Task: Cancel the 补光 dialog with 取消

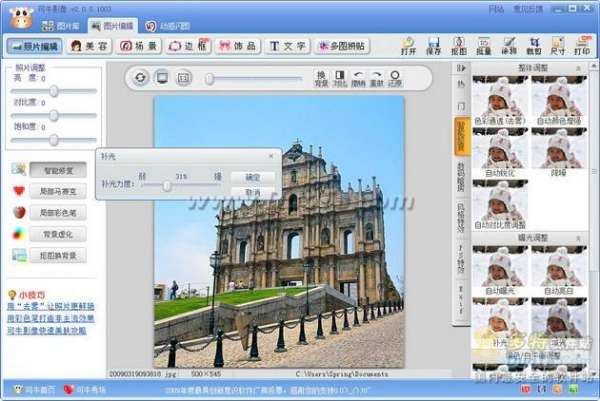Action: coord(253,192)
